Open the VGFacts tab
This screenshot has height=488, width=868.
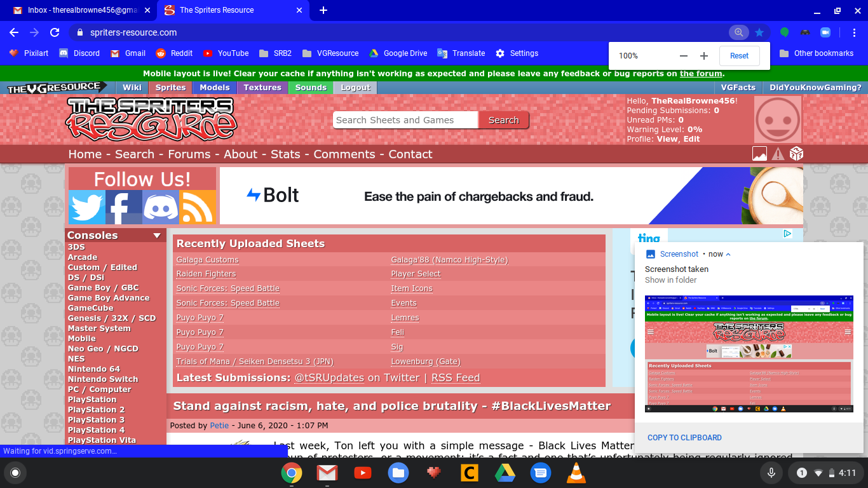click(x=739, y=88)
